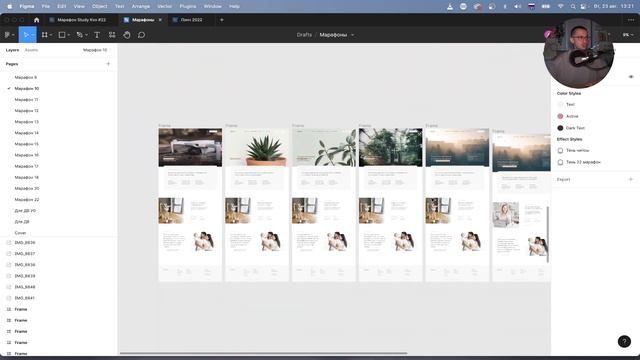Open the battery status menu

tap(546, 7)
